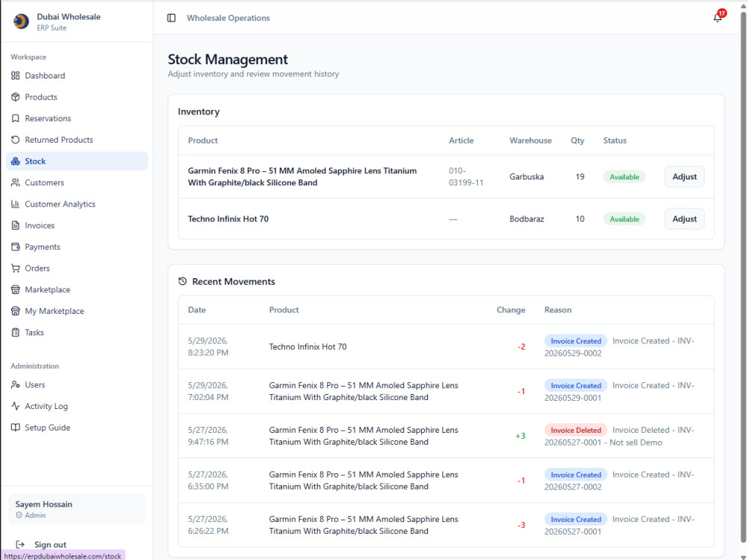The image size is (748, 560).
Task: Click the Customer Analytics chart icon
Action: click(16, 204)
